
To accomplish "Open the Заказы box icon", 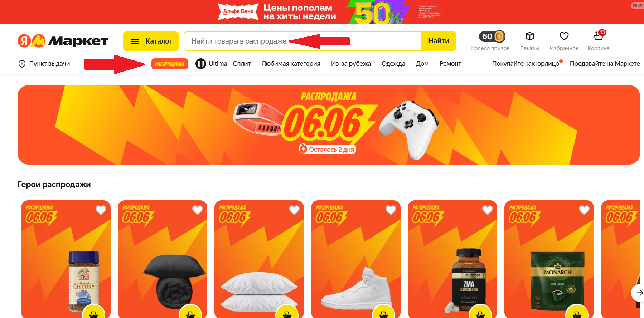I will pyautogui.click(x=530, y=36).
